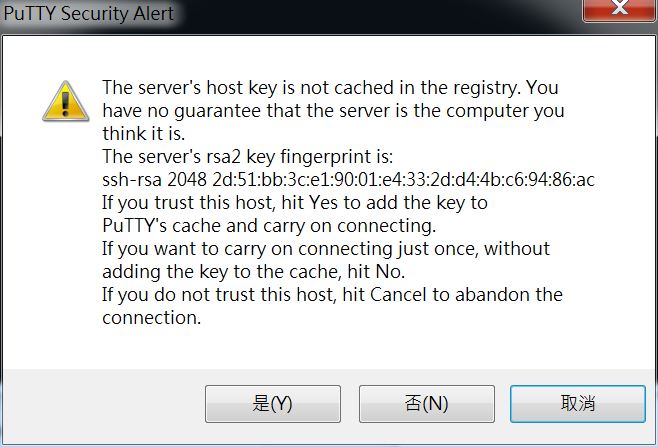Click the line "If you do not trust this host"
The image size is (658, 447).
(332, 295)
